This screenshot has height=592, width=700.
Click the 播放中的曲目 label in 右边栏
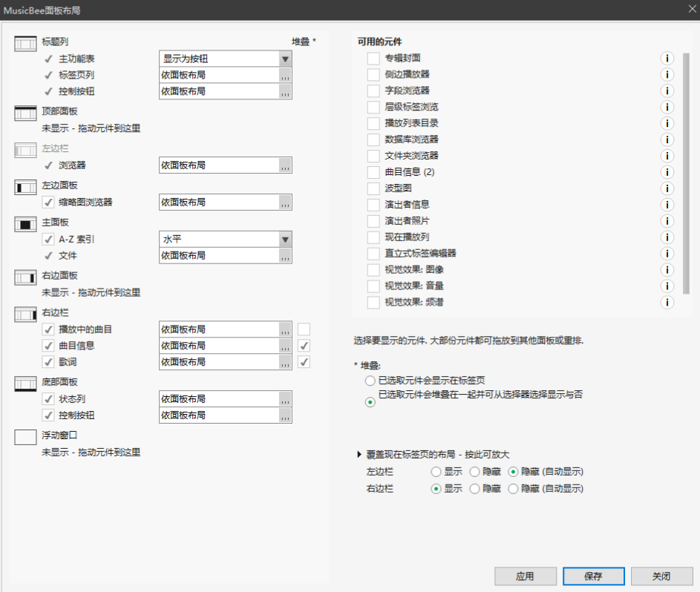[85, 329]
